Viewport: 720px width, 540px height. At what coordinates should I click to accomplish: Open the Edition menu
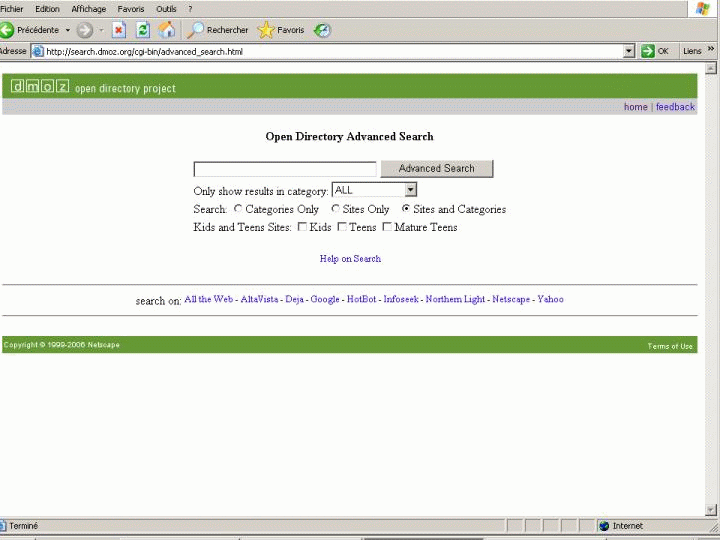(x=47, y=9)
